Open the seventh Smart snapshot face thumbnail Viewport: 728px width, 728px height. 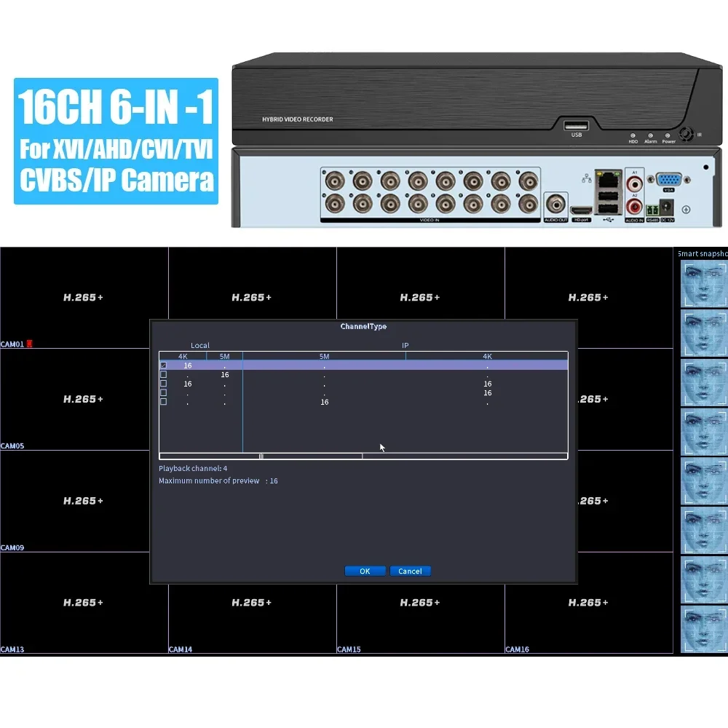(704, 579)
